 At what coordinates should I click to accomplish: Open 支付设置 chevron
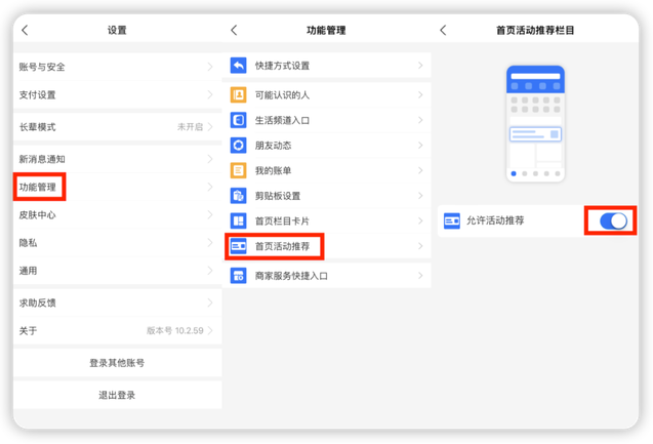click(210, 95)
